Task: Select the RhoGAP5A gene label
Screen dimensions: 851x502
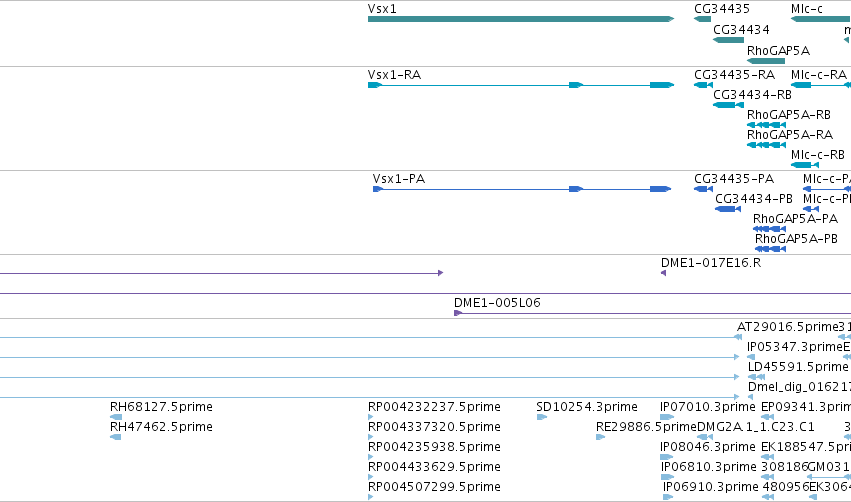Action: (x=778, y=51)
